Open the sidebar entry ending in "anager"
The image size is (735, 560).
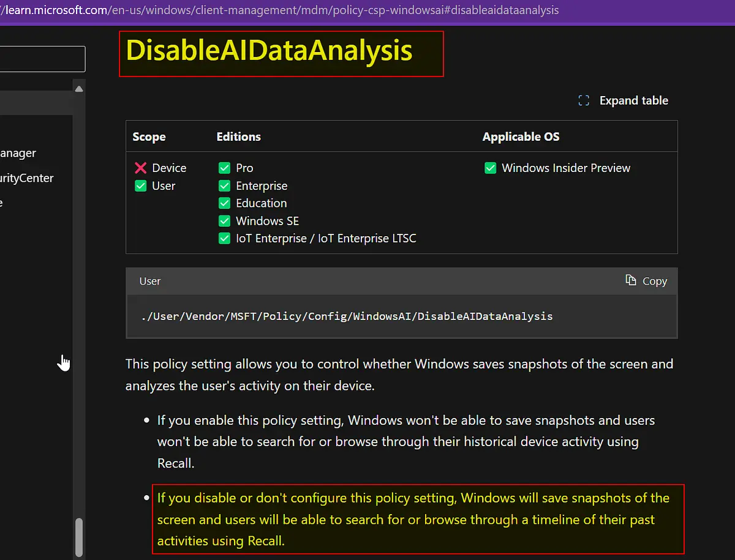tap(18, 153)
